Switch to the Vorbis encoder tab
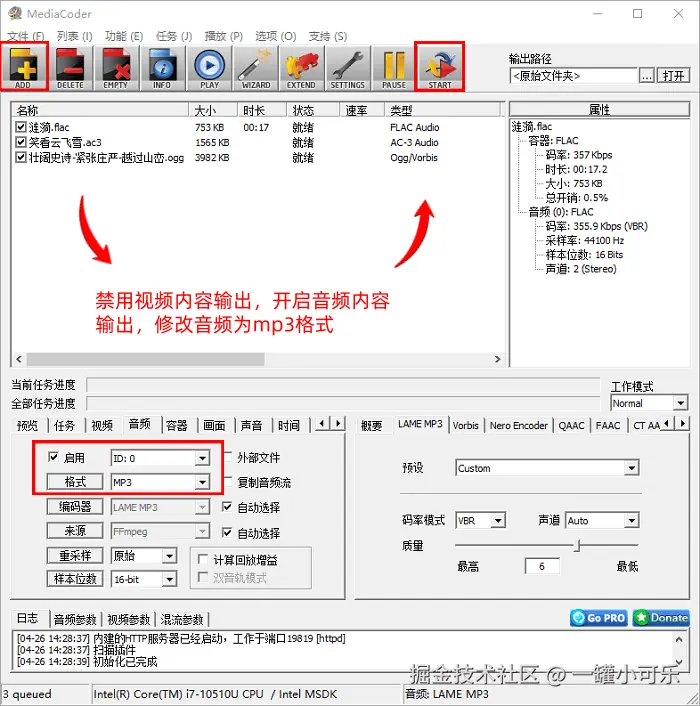This screenshot has width=700, height=706. 465,425
